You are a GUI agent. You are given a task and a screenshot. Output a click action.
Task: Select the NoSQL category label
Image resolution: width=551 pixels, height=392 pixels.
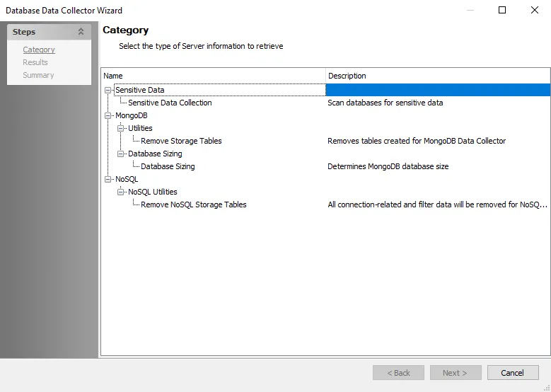tap(127, 179)
